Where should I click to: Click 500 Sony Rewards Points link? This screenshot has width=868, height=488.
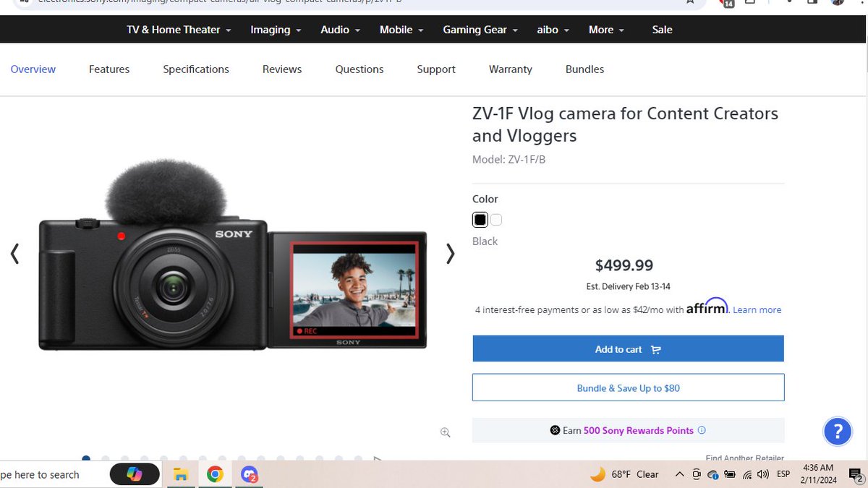(639, 430)
